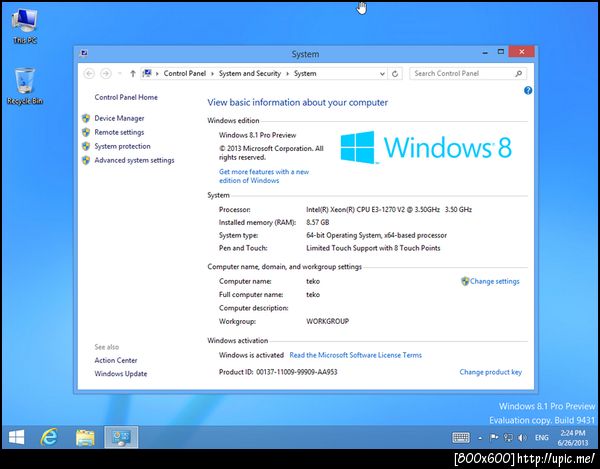
Task: Open Remote settings link
Action: 119,132
